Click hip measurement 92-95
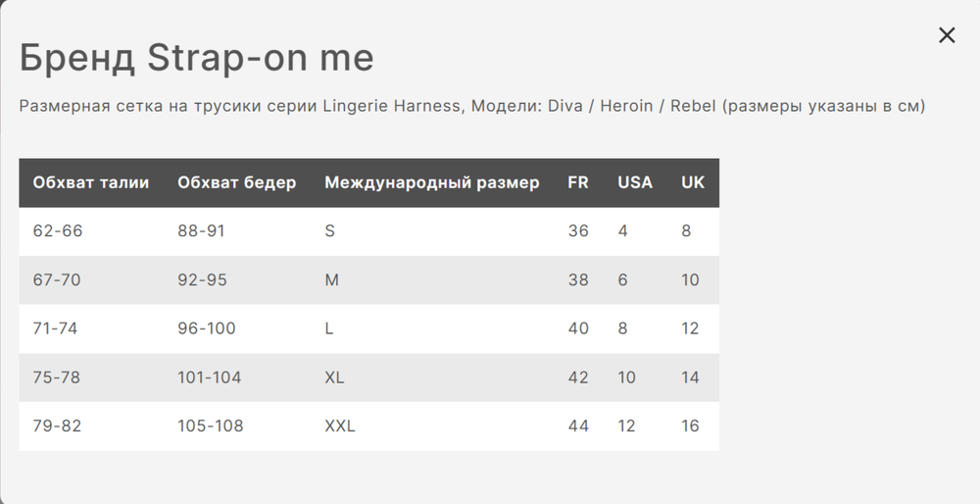 (202, 279)
